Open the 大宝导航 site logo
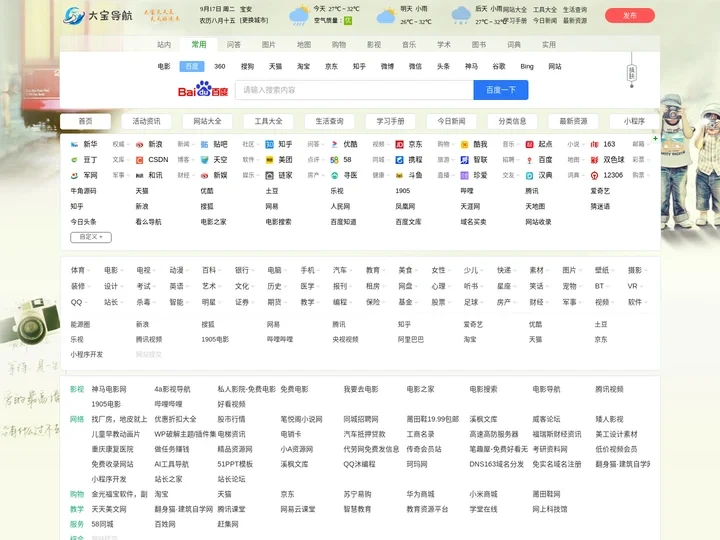 coord(98,16)
